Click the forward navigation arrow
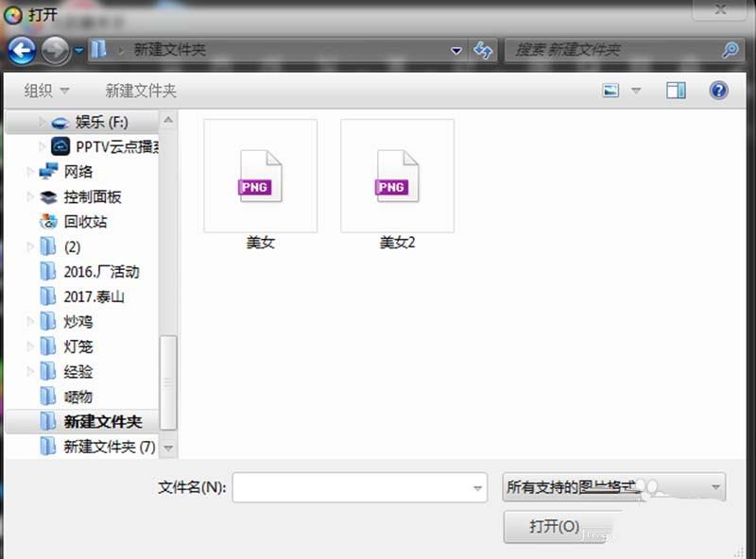This screenshot has width=756, height=559. coord(55,49)
